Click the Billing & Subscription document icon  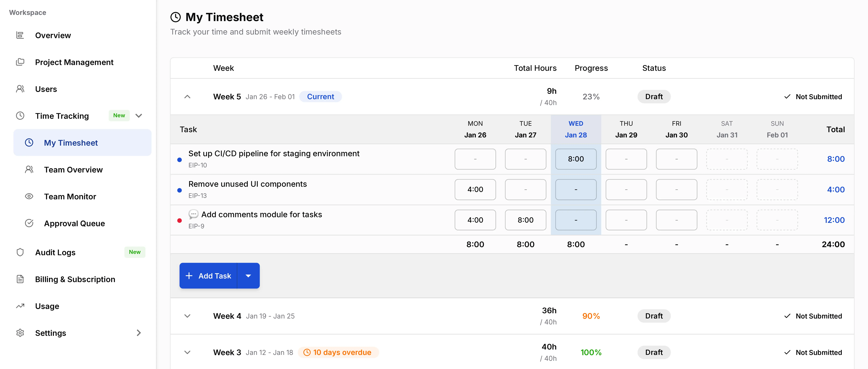[x=20, y=279]
